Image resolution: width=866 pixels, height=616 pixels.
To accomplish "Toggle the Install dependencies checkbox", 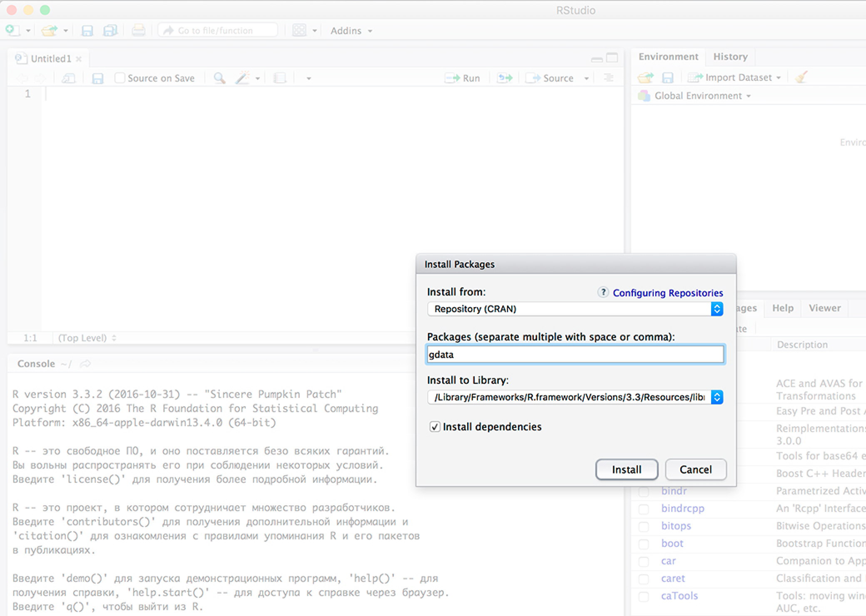I will tap(435, 427).
